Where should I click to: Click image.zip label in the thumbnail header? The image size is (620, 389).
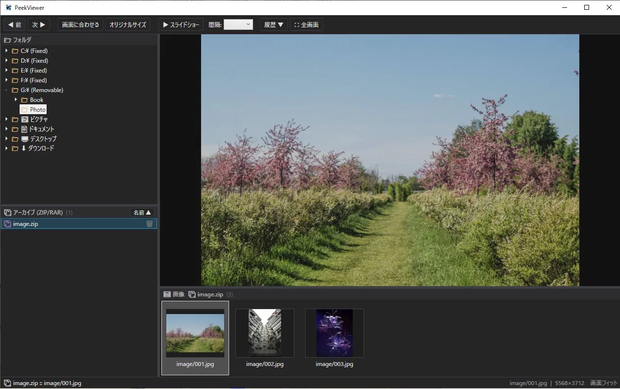click(x=210, y=295)
